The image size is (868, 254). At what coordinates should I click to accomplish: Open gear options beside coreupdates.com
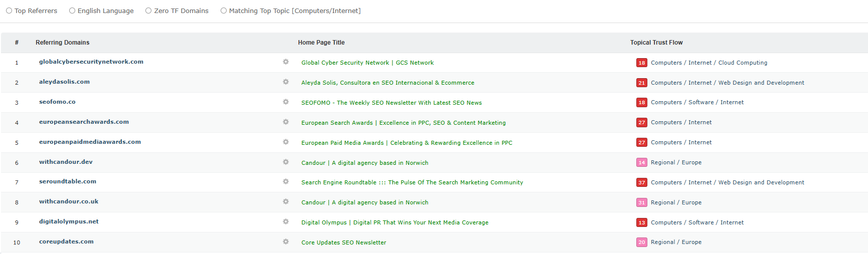[x=286, y=242]
